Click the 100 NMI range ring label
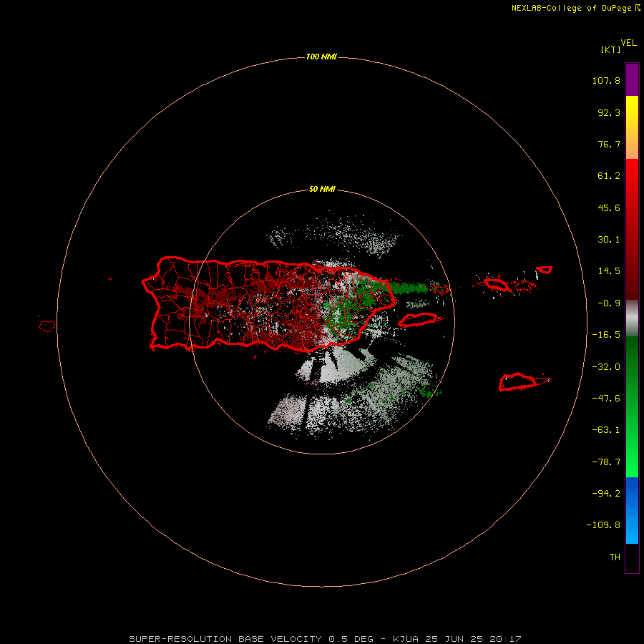This screenshot has height=644, width=644. click(321, 57)
